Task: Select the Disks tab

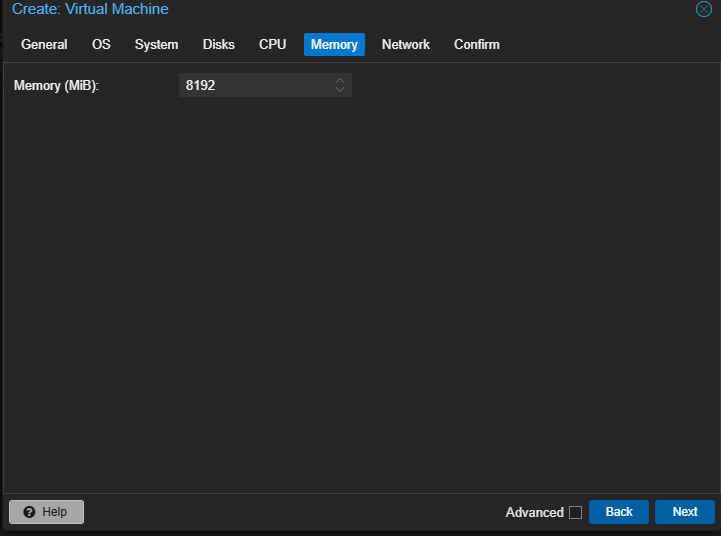Action: [218, 45]
